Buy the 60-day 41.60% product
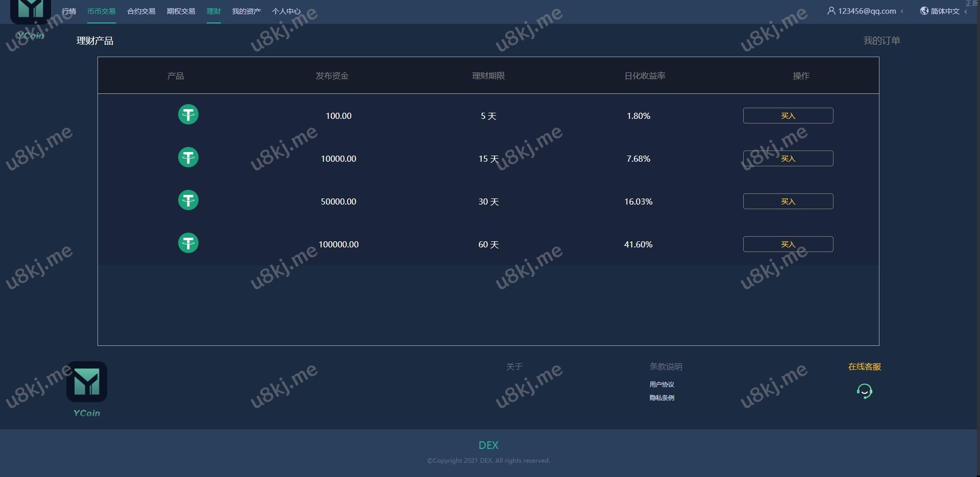 coord(788,244)
